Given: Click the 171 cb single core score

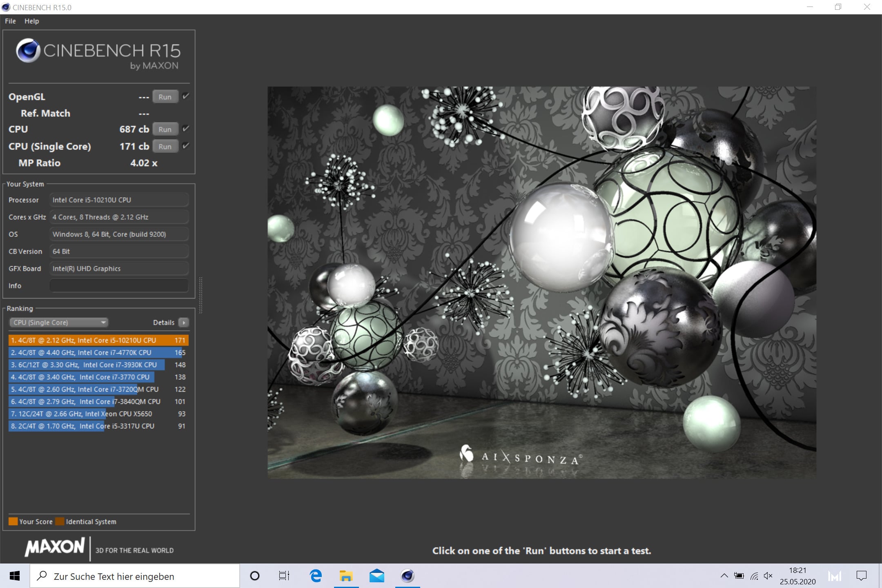Looking at the screenshot, I should 134,146.
